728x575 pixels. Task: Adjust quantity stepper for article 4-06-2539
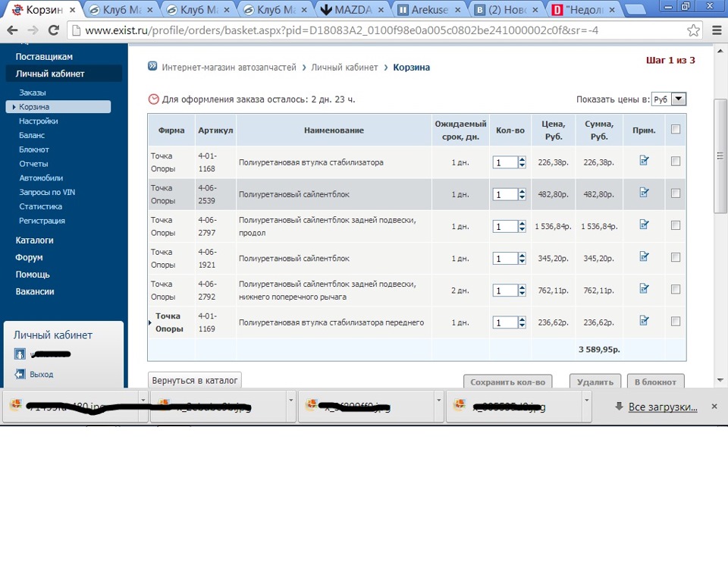pyautogui.click(x=522, y=194)
